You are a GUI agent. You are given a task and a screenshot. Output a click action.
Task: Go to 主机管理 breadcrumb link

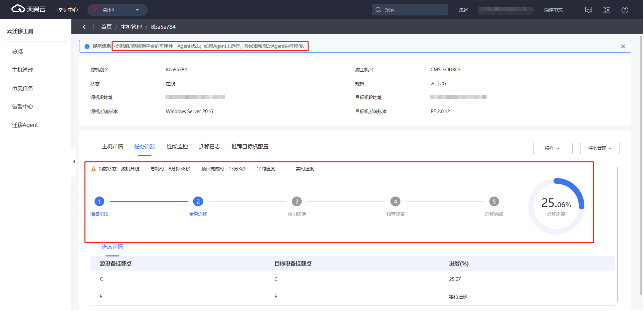pyautogui.click(x=131, y=27)
